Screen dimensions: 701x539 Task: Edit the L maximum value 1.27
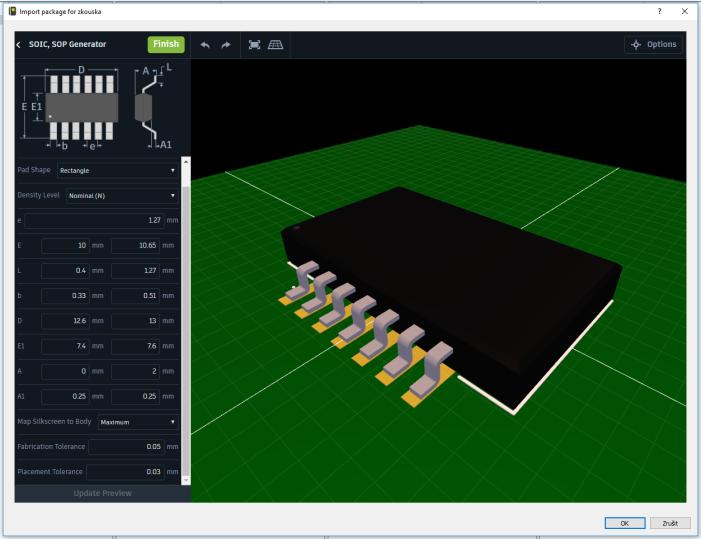135,270
